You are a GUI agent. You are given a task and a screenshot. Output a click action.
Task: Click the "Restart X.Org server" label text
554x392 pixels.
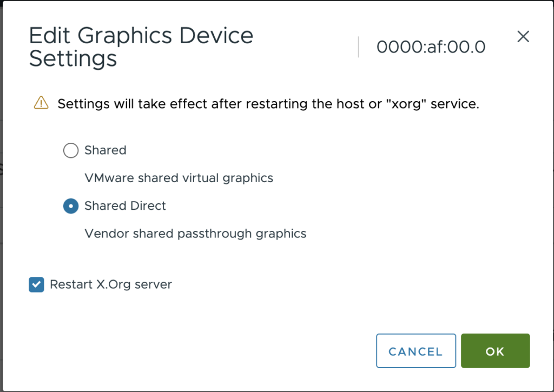(110, 284)
